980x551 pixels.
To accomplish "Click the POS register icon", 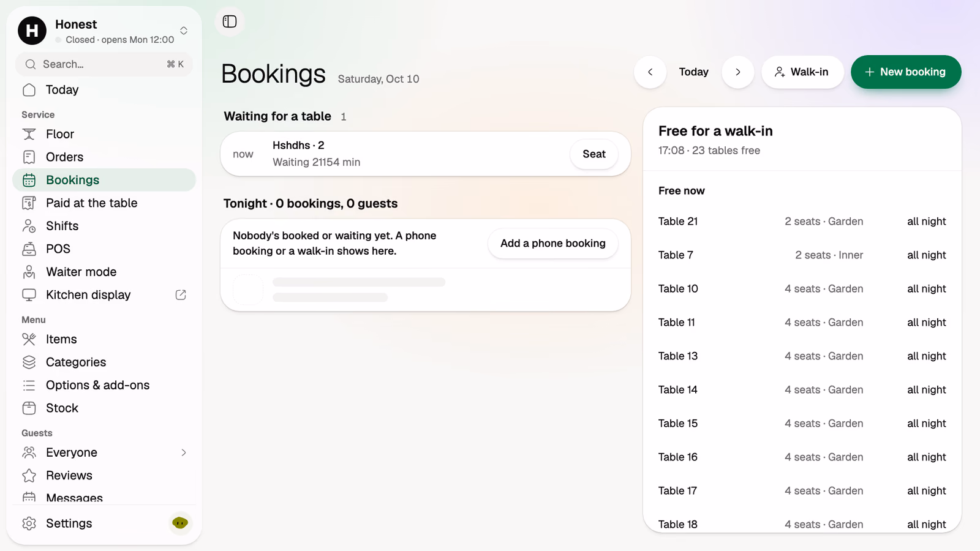I will [x=29, y=249].
